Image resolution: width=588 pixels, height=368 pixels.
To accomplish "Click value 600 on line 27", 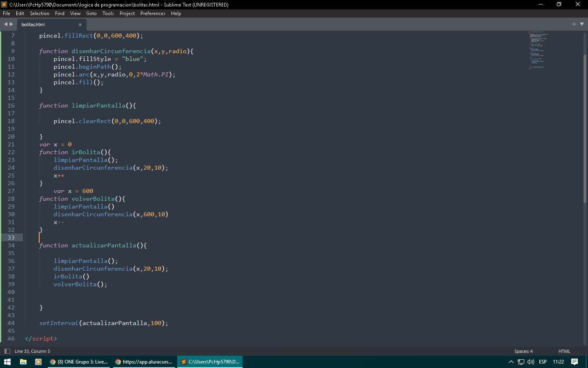I will (x=88, y=191).
